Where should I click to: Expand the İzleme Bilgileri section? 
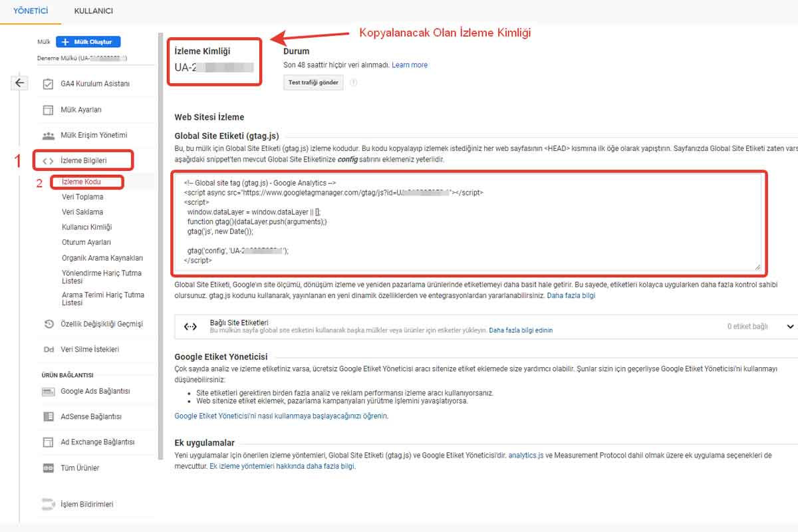tap(84, 160)
